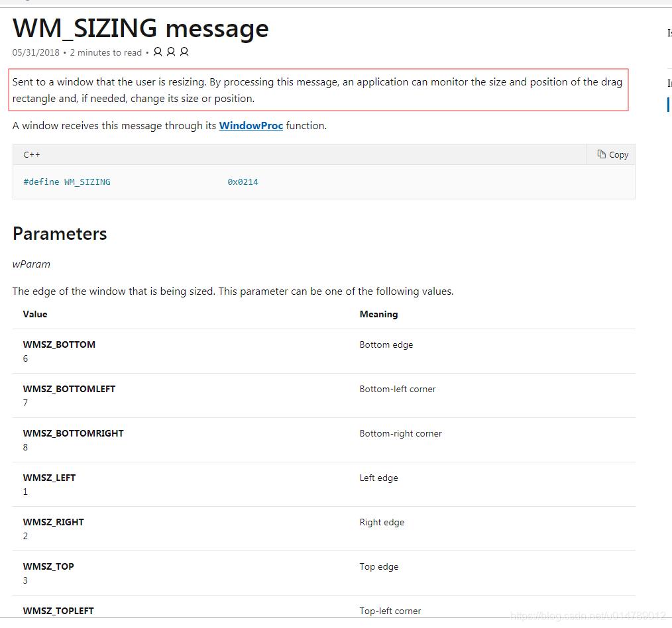Follow the "1" link under WMSZ_LEFT
The image size is (672, 628).
pyautogui.click(x=25, y=492)
